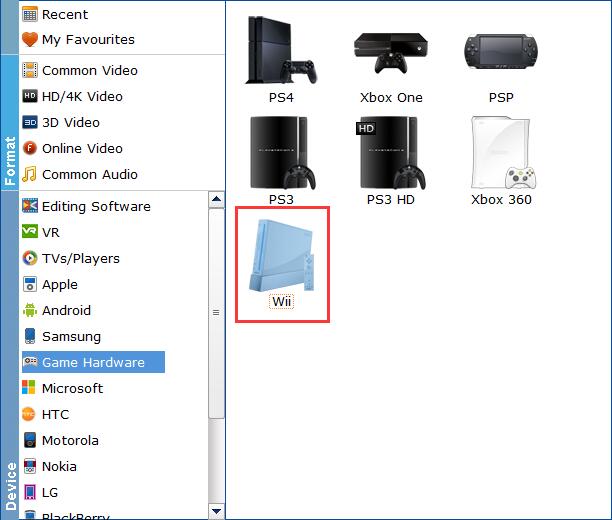612x520 pixels.
Task: Pick the PSP handheld profile
Action: pyautogui.click(x=501, y=51)
